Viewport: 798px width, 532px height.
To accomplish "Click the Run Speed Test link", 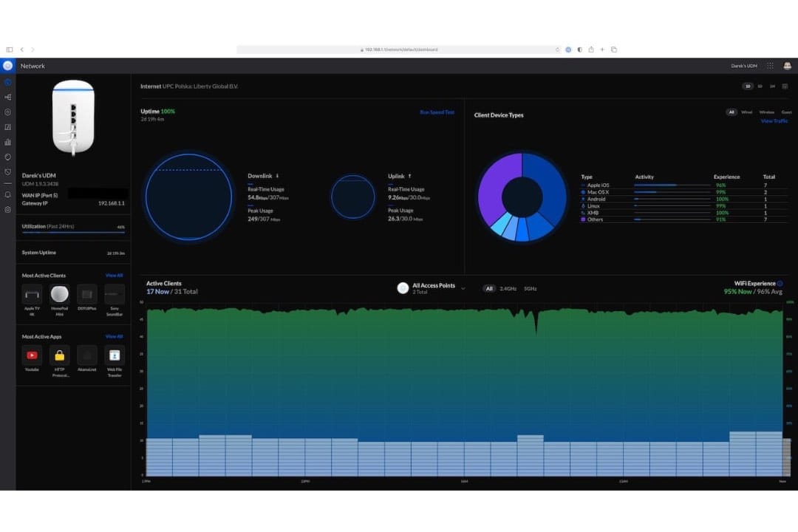I will (x=437, y=112).
